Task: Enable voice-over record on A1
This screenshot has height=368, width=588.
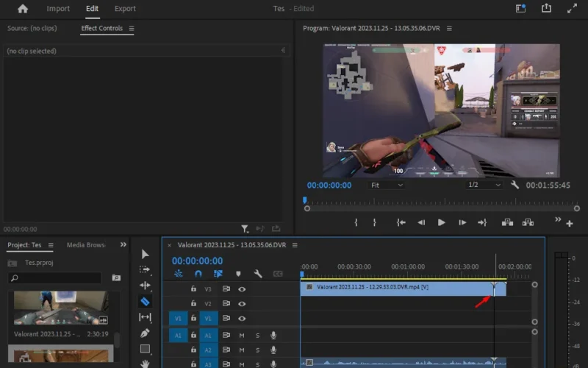Action: [x=273, y=335]
